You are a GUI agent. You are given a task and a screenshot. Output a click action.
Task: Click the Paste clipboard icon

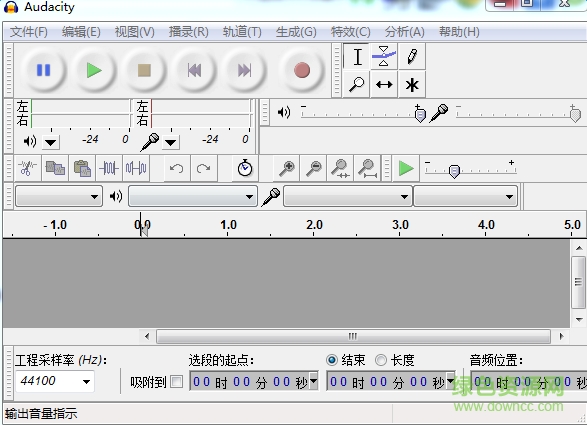click(82, 169)
